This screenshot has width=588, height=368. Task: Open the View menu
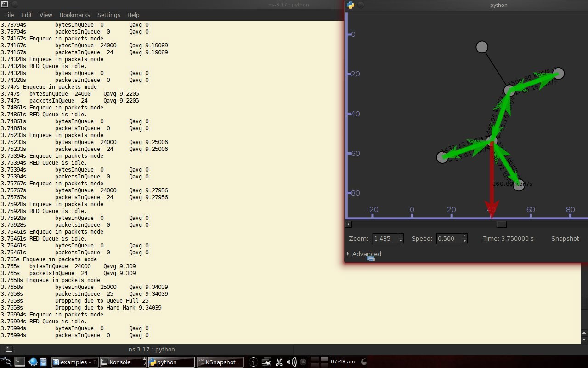tap(45, 15)
